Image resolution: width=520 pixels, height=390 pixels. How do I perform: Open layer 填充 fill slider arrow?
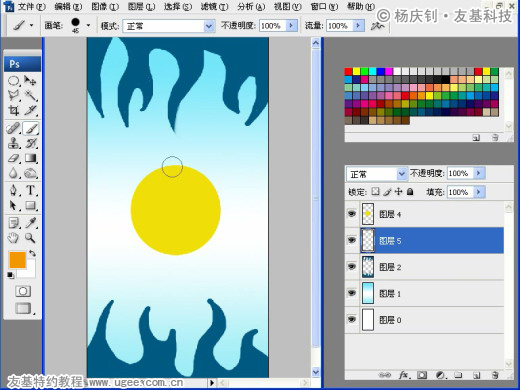[x=479, y=192]
